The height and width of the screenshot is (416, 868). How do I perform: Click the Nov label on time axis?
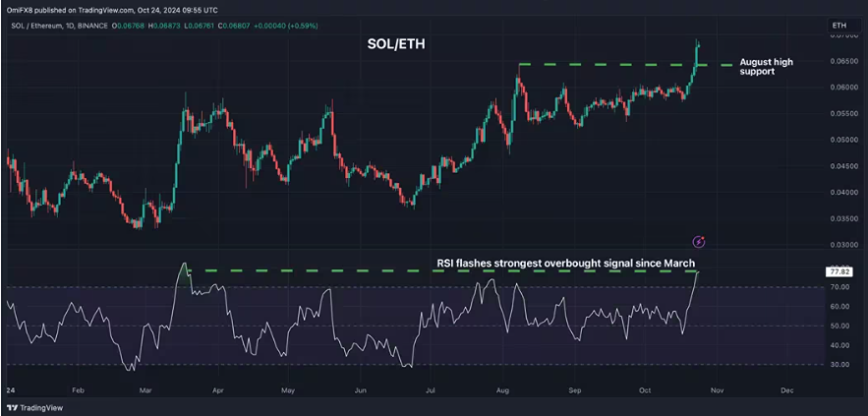pos(716,390)
